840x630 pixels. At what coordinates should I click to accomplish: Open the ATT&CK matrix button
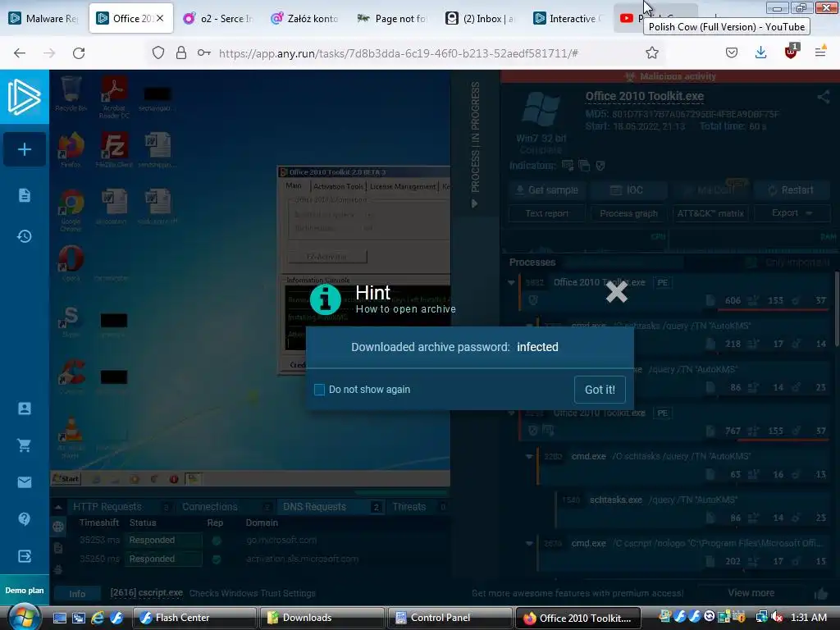(710, 213)
